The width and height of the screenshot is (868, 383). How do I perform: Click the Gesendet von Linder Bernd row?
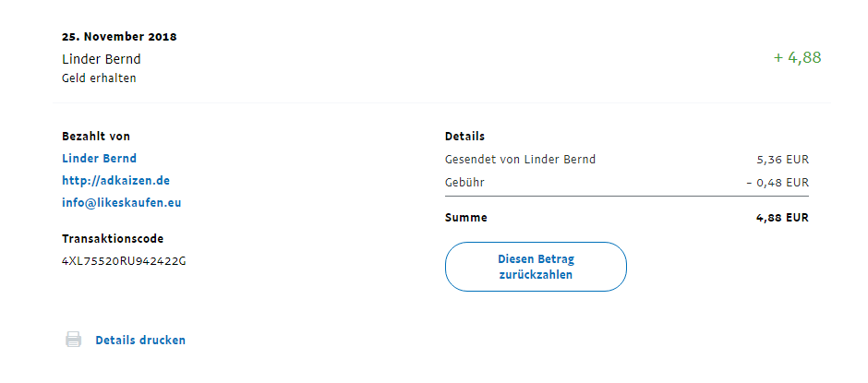520,159
